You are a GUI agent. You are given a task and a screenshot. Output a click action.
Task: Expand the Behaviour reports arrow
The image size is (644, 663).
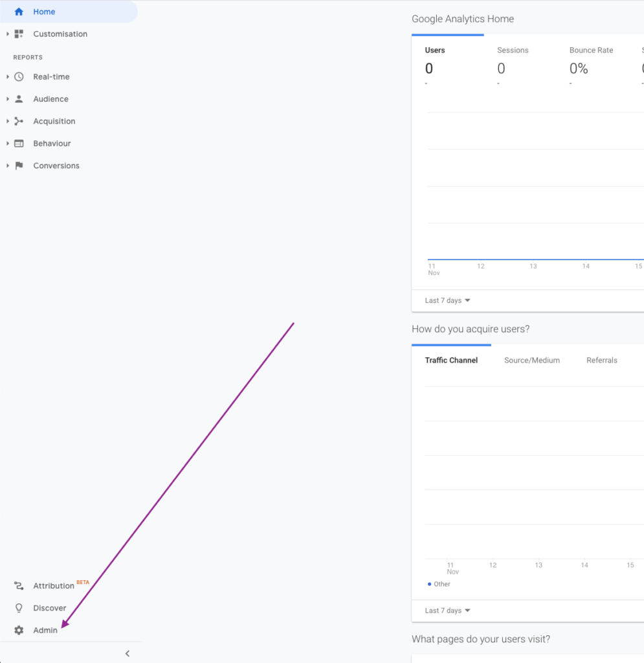(8, 143)
